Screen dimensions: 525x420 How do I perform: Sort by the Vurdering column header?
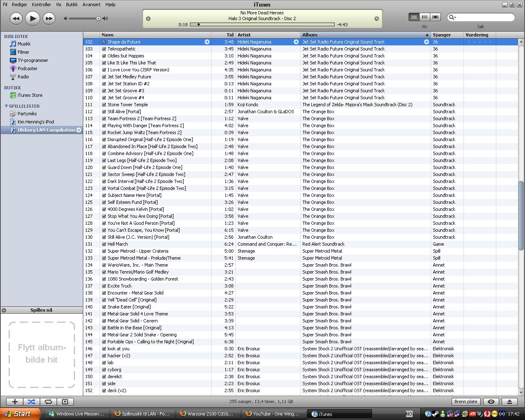pyautogui.click(x=480, y=35)
